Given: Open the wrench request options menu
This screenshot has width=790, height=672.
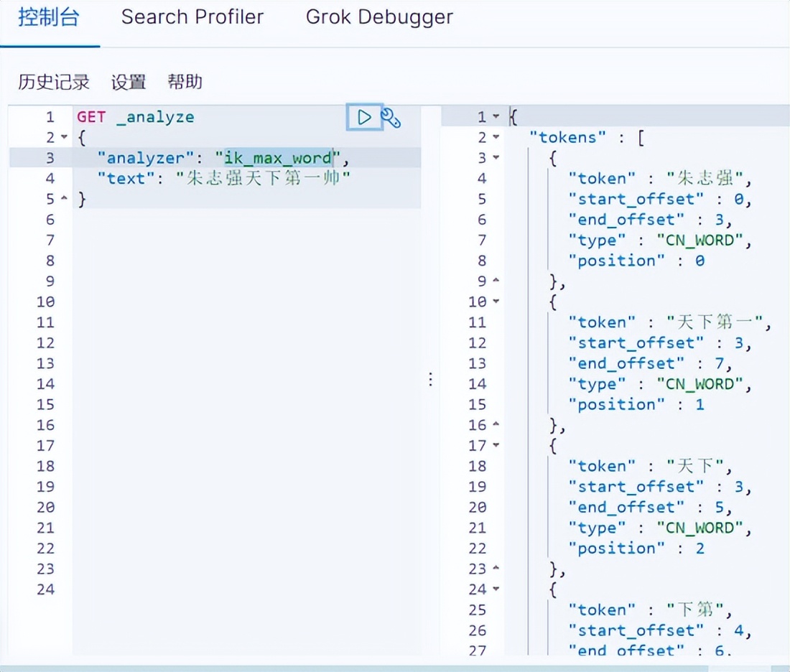Looking at the screenshot, I should 391,118.
